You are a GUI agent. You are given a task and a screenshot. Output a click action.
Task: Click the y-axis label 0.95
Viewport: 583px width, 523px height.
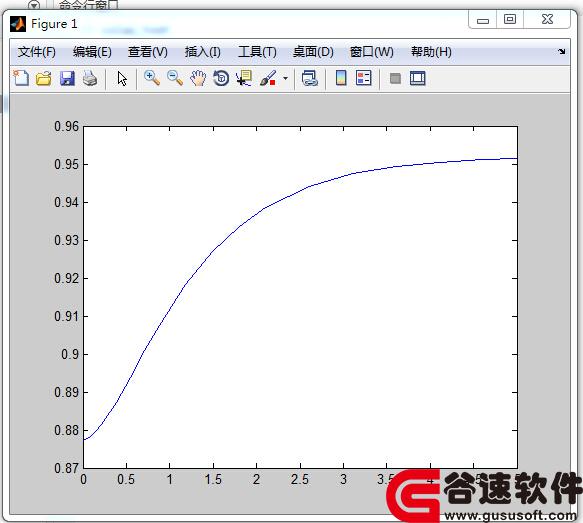[x=67, y=164]
